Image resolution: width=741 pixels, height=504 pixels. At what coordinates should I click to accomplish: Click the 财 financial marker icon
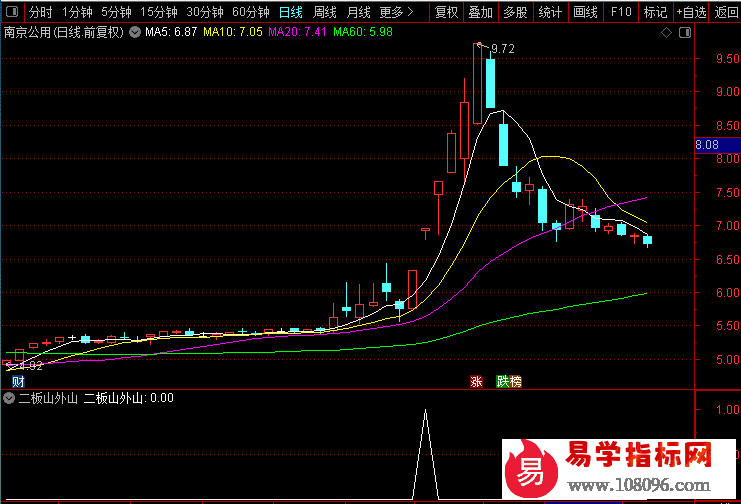(18, 382)
